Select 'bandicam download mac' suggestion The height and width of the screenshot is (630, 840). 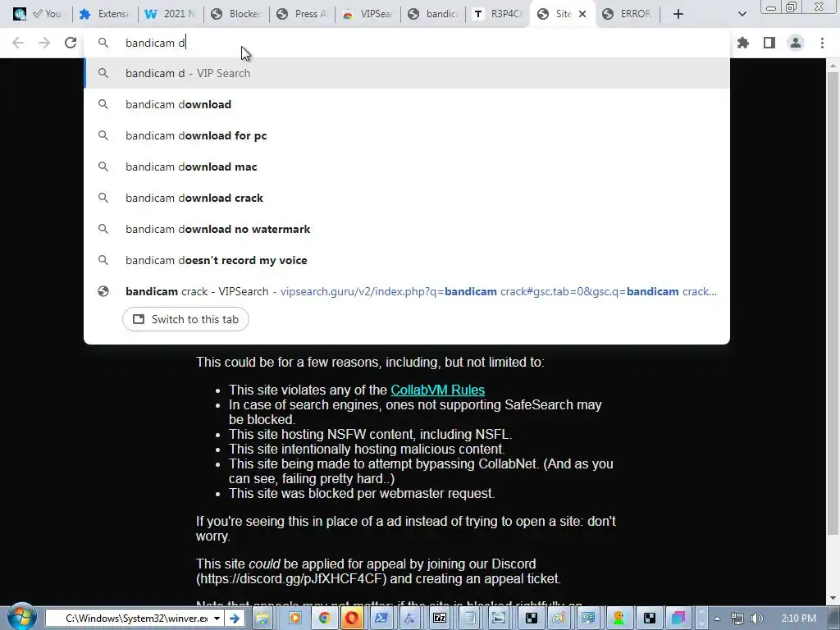[407, 167]
